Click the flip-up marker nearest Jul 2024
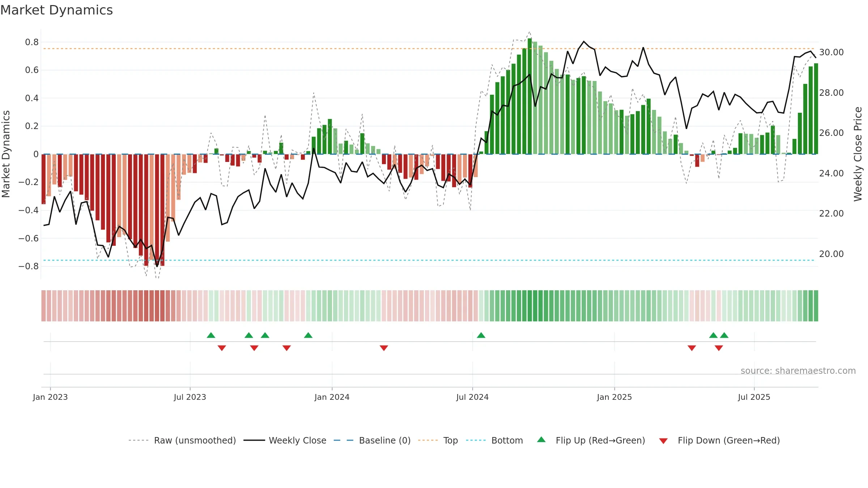 (481, 335)
